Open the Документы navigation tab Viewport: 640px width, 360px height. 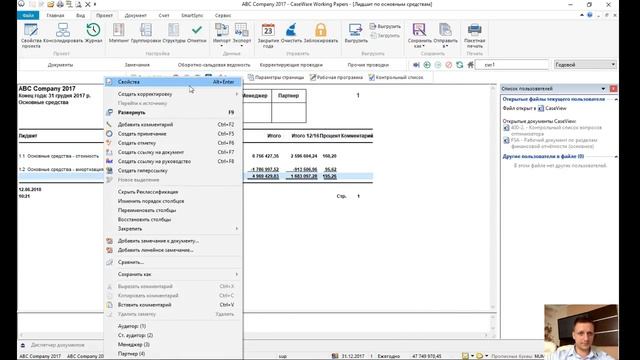pos(60,65)
